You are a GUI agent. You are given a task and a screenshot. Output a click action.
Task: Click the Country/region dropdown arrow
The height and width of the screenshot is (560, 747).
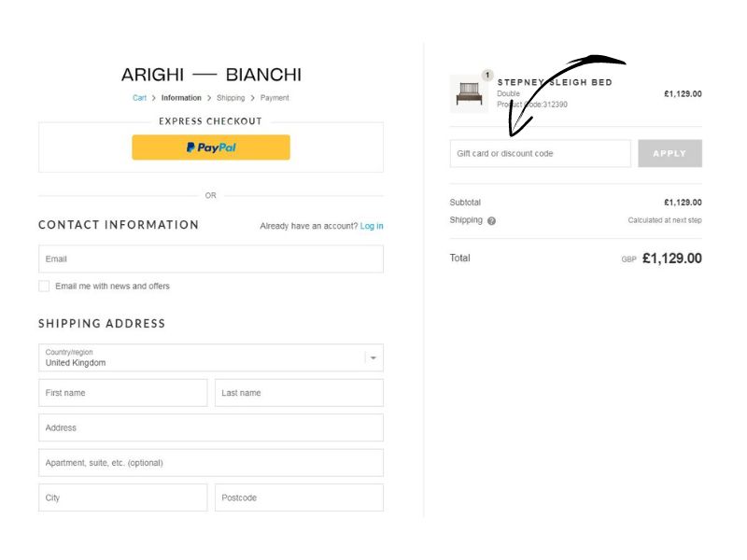click(373, 357)
